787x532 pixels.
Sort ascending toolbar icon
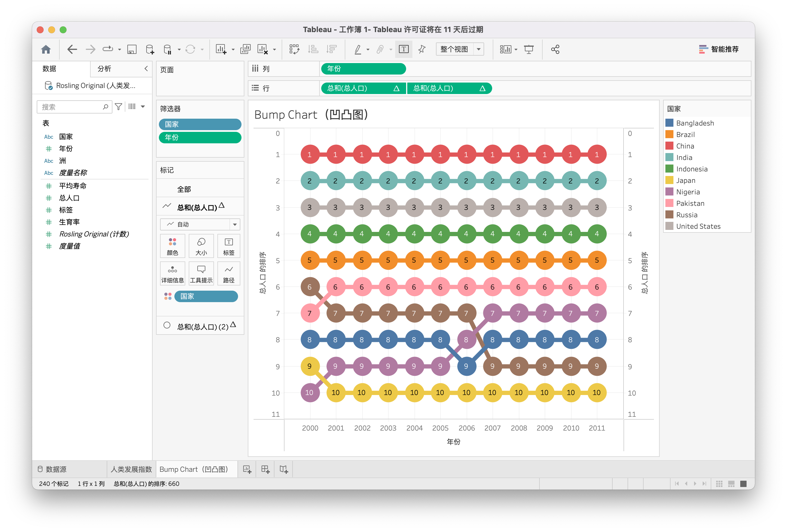coord(313,49)
